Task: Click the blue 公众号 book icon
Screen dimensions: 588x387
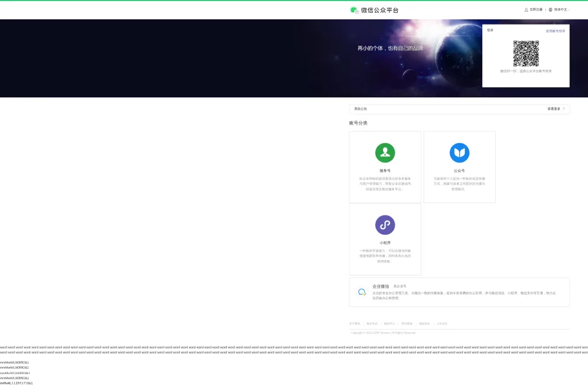Action: [459, 153]
